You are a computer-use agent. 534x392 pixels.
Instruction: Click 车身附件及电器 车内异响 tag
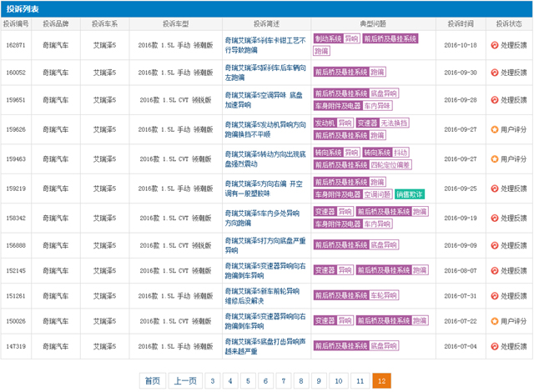click(353, 224)
